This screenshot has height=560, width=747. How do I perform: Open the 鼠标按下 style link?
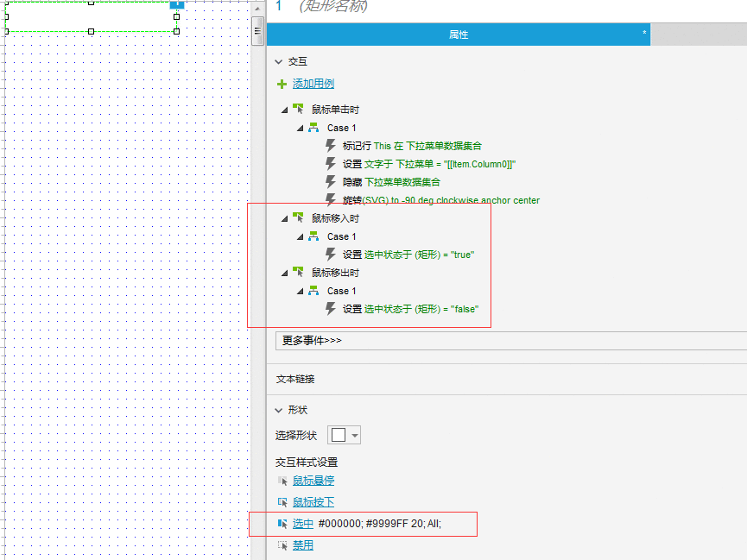coord(313,502)
